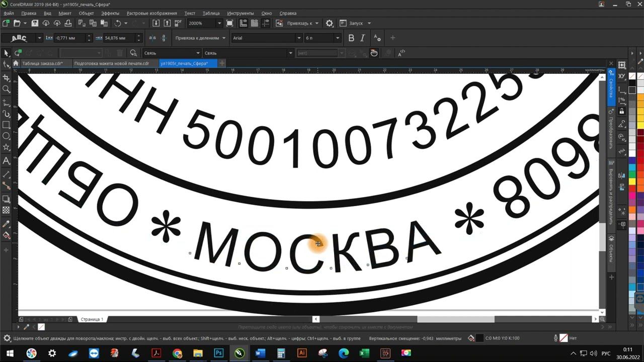Select the Parallel Dimension tool
Screen dimensions: 644x362
point(6,174)
